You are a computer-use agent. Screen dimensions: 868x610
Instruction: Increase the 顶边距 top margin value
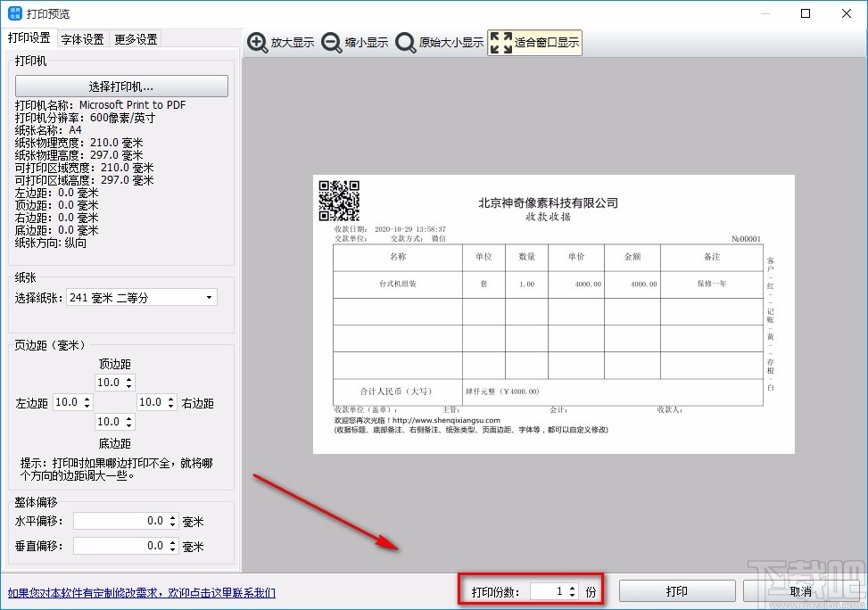coord(130,378)
